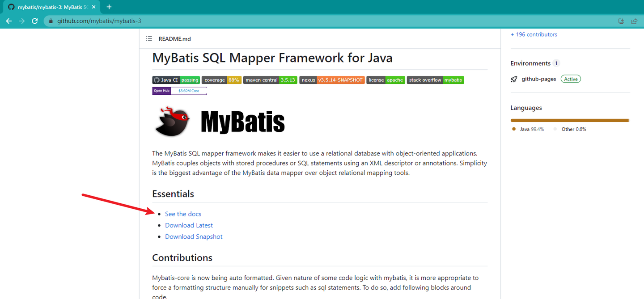
Task: Click the share icon in the address bar
Action: tap(634, 21)
